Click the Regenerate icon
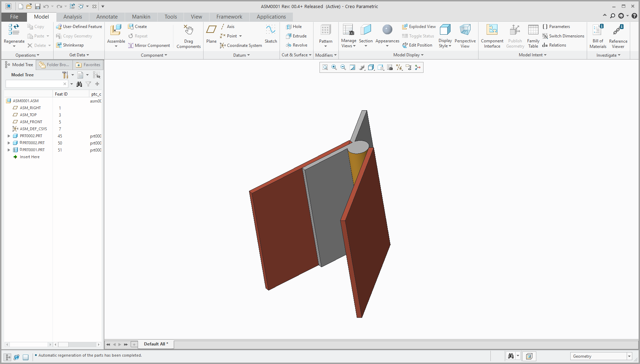 coord(14,30)
